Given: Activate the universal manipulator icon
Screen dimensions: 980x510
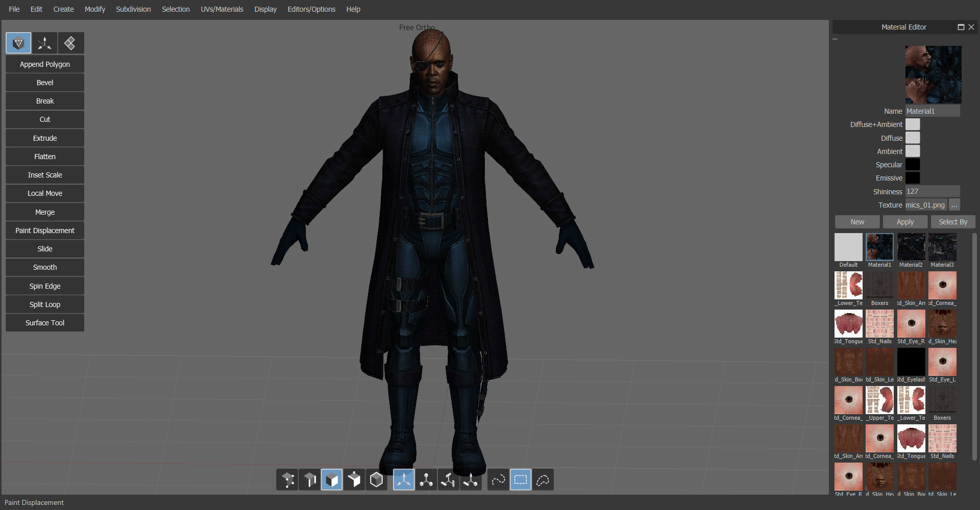Looking at the screenshot, I should (x=470, y=480).
